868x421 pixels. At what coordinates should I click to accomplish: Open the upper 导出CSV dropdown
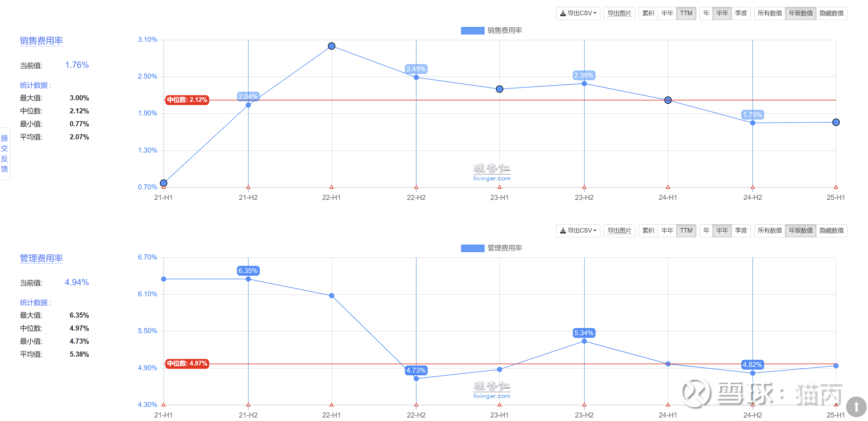pos(578,14)
